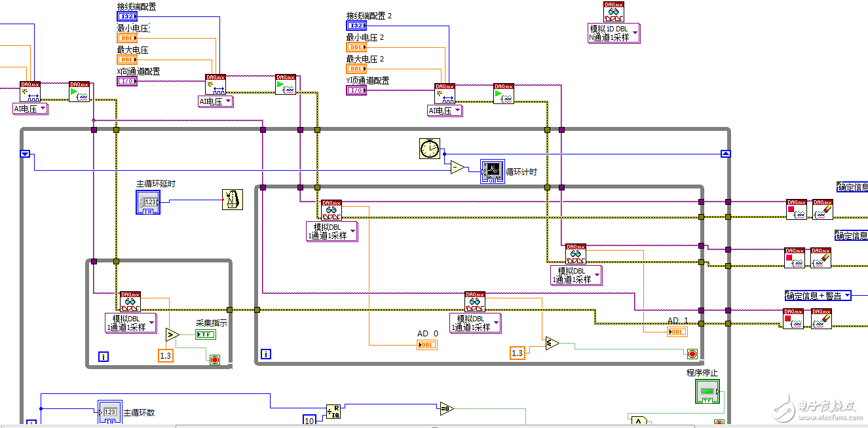Click DAQmx Stop Task node below 确定信息+警告

tap(795, 318)
